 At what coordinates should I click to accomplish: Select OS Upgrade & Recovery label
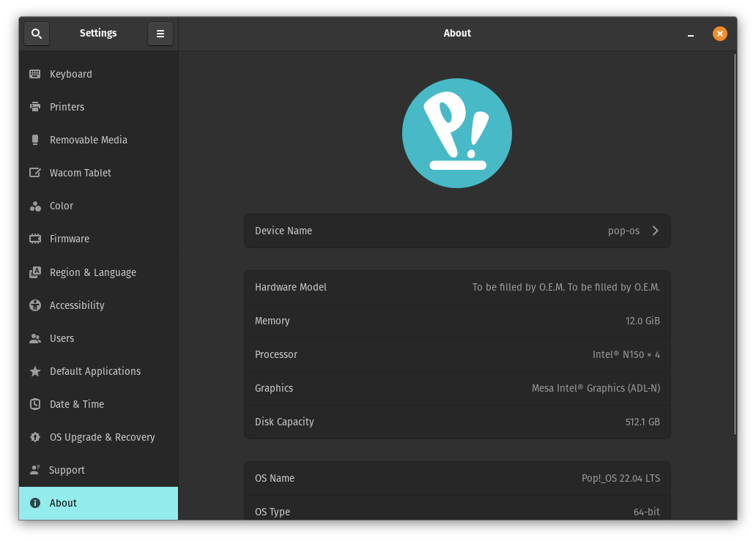pos(103,438)
